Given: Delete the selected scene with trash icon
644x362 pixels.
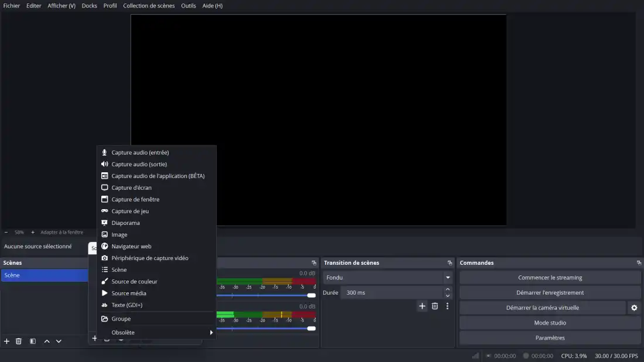Looking at the screenshot, I should click(x=19, y=341).
